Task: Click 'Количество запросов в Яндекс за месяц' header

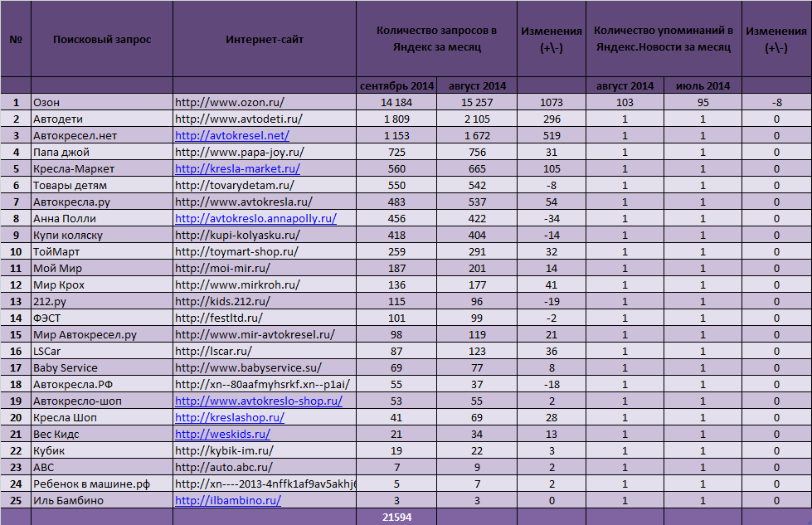Action: tap(436, 39)
